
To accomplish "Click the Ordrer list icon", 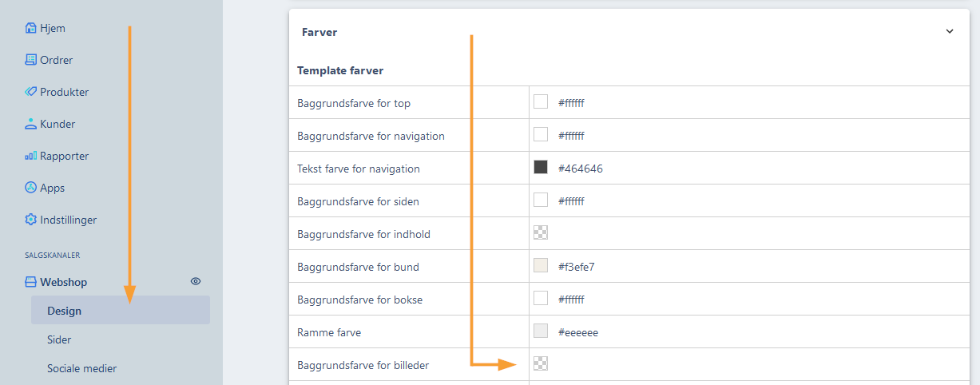I will (x=31, y=60).
